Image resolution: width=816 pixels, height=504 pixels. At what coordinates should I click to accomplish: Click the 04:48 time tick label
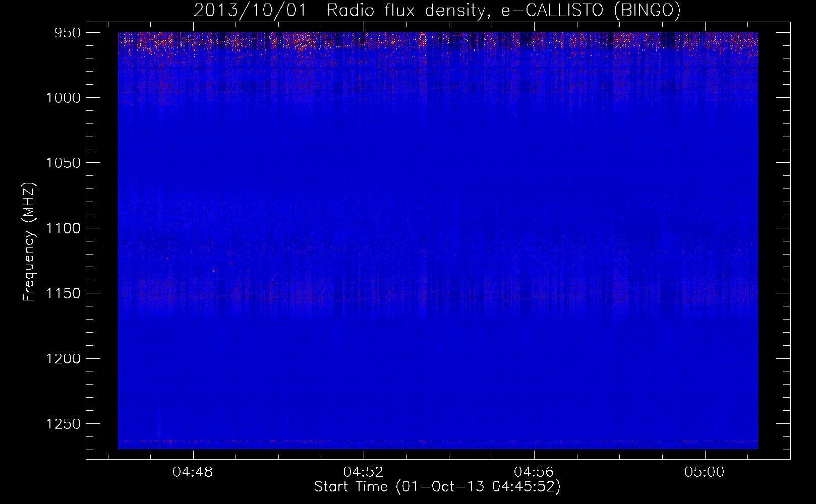193,472
